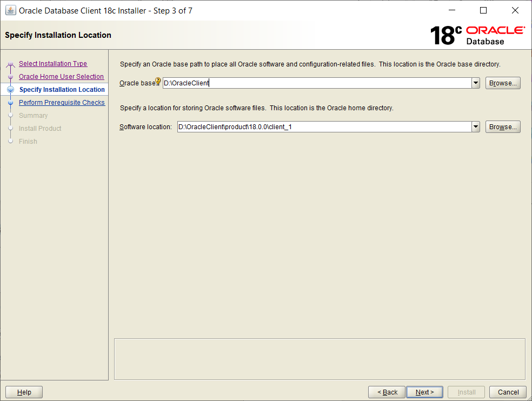The width and height of the screenshot is (532, 401).
Task: Go back with the Back button
Action: coord(387,392)
